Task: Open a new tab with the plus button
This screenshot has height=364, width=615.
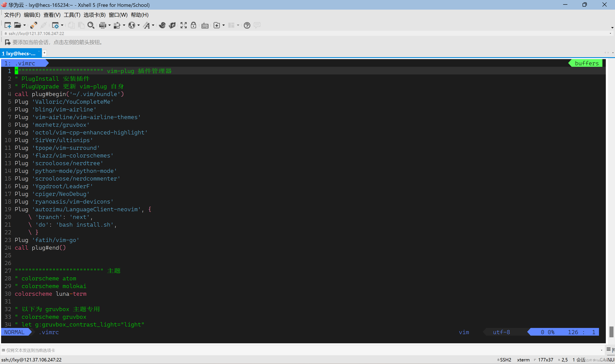Action: pyautogui.click(x=44, y=53)
